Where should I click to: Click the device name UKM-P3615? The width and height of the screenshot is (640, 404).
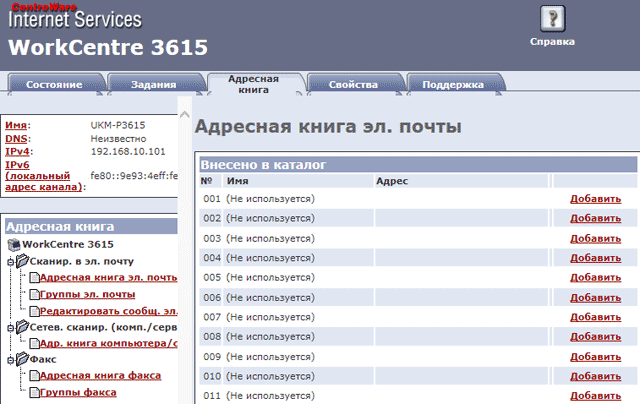coord(118,125)
